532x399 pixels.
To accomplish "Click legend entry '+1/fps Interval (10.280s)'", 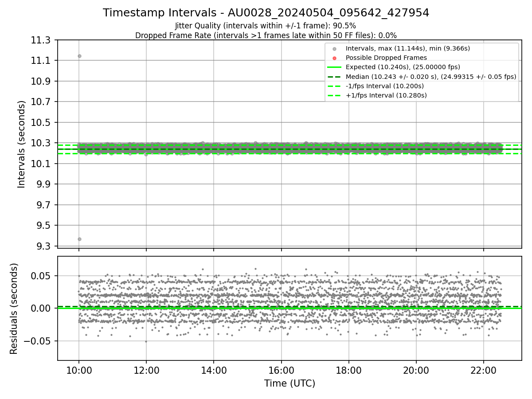I will click(x=386, y=95).
